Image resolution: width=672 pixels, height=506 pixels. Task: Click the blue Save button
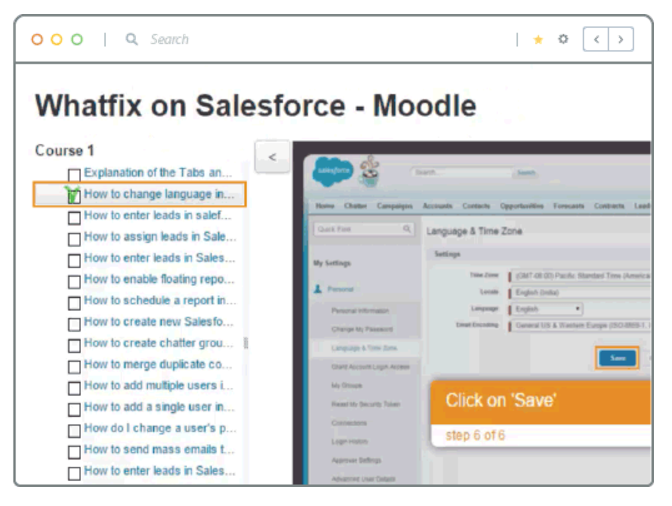click(617, 358)
